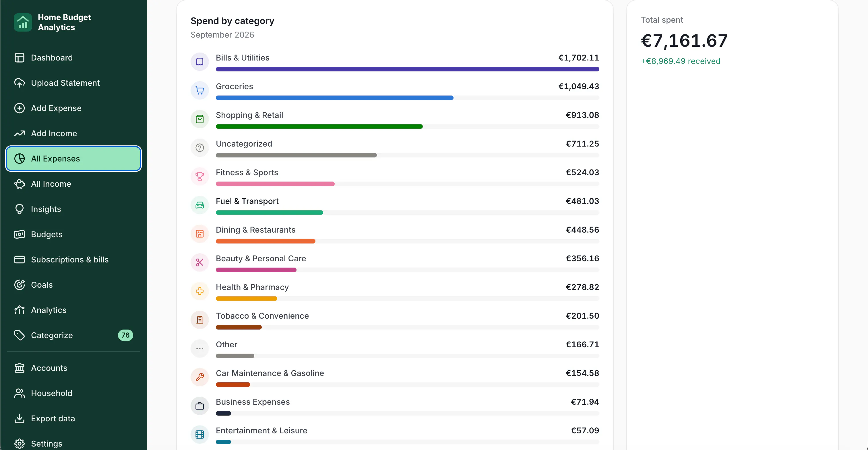868x450 pixels.
Task: Click the Bills & Utilities category icon
Action: pyautogui.click(x=200, y=62)
